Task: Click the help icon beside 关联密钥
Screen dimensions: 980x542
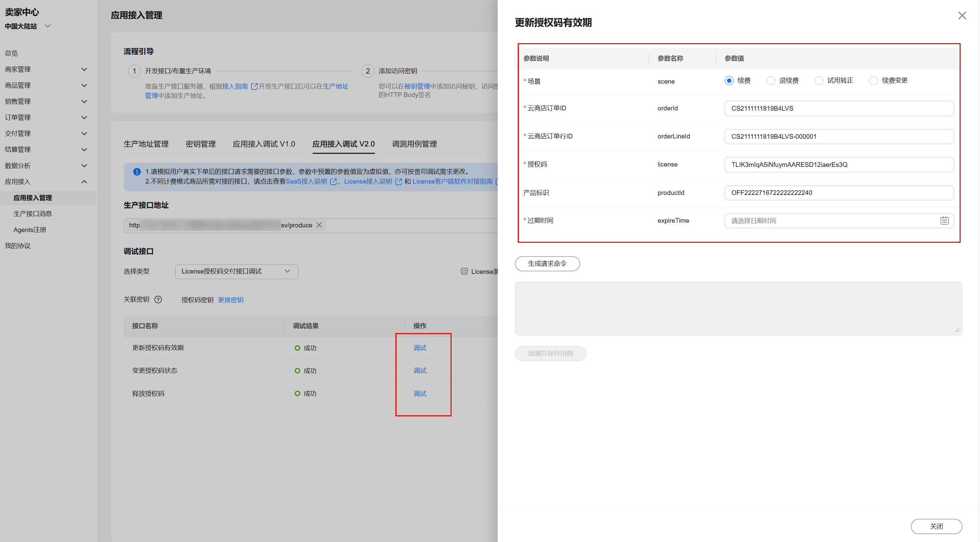Action: [x=158, y=300]
